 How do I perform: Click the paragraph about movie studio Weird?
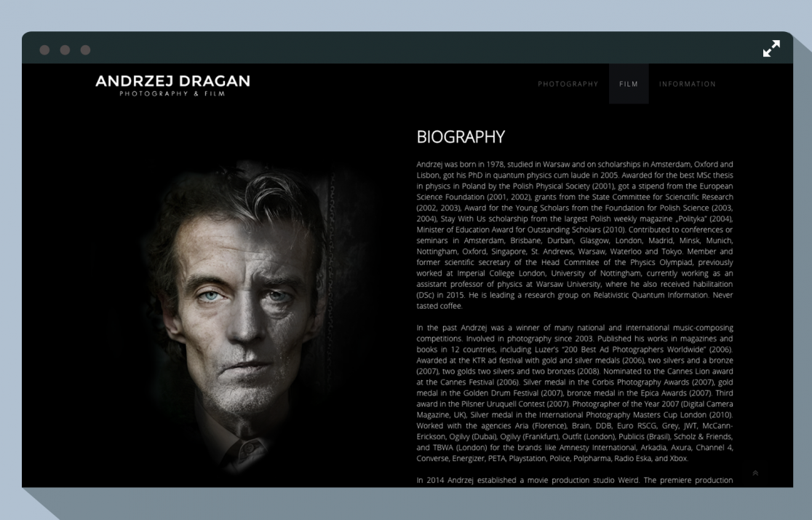pos(574,480)
